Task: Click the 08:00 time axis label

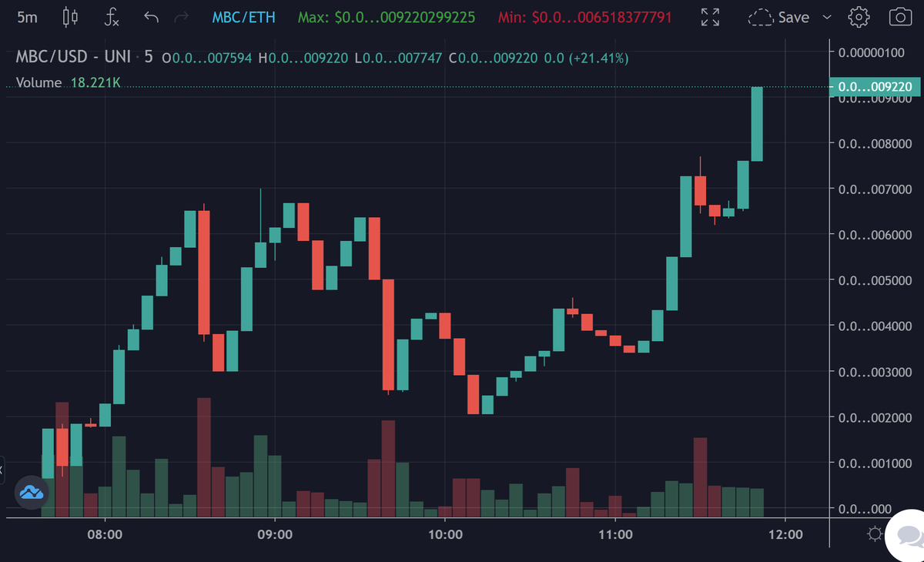Action: pos(105,534)
